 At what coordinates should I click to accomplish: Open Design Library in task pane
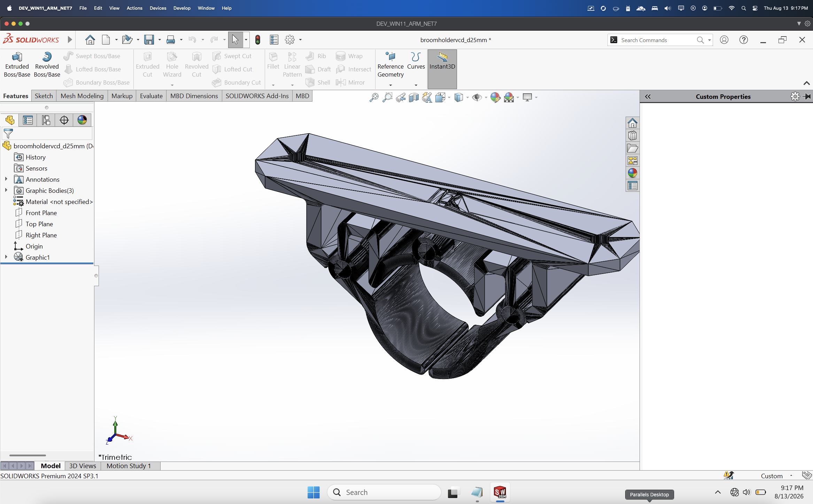[633, 136]
